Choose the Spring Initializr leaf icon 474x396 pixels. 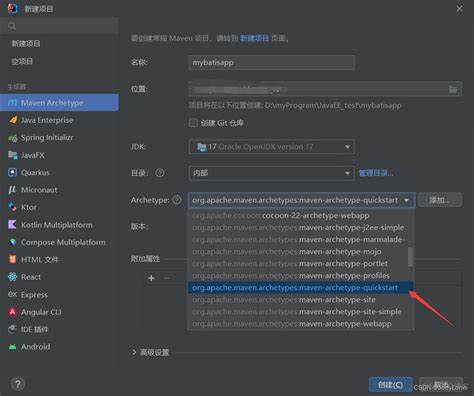click(13, 138)
